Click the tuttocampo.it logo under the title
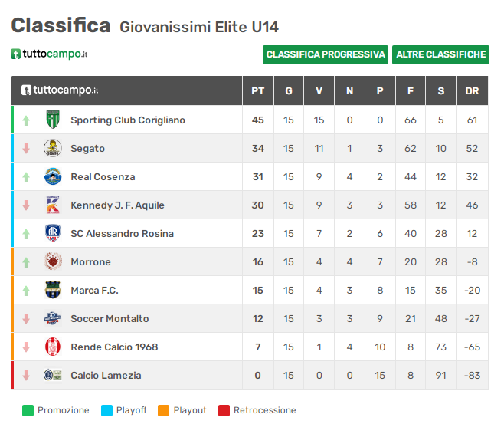The image size is (504, 434). pyautogui.click(x=49, y=54)
